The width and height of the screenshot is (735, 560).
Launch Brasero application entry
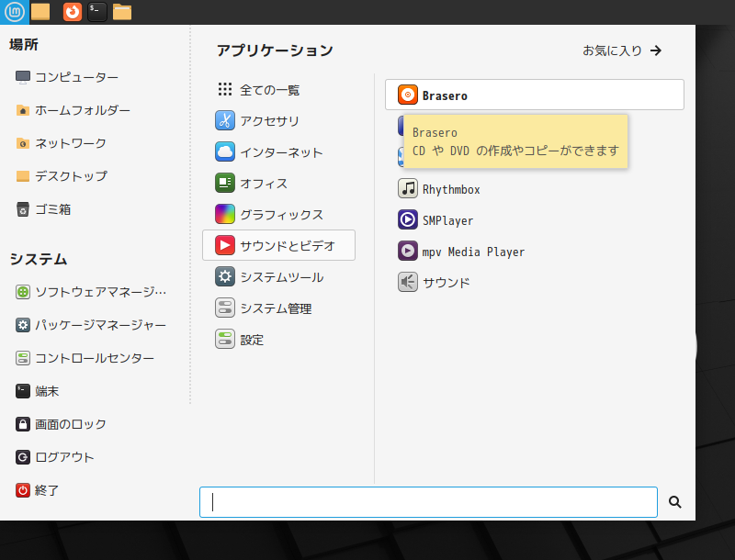535,95
